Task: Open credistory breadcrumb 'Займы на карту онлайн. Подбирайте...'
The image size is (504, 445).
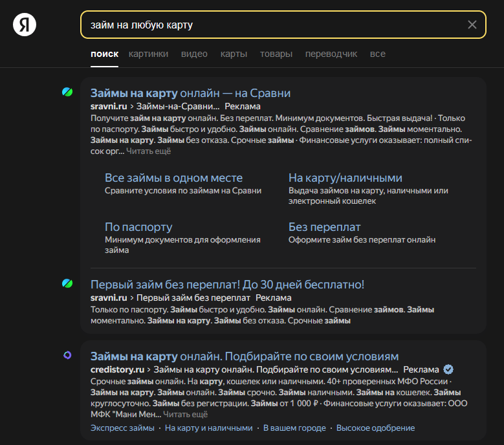Action: [x=276, y=369]
